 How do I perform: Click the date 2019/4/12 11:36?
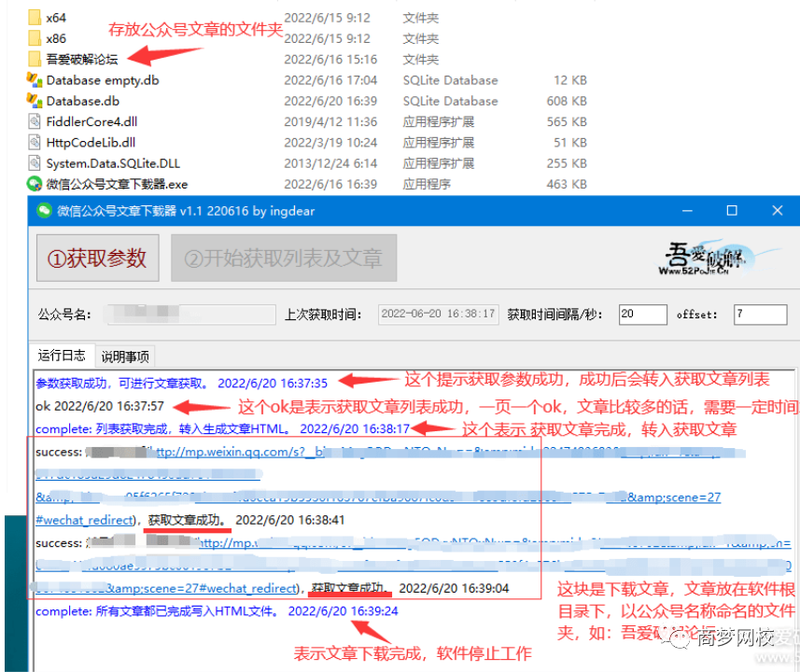tap(330, 122)
